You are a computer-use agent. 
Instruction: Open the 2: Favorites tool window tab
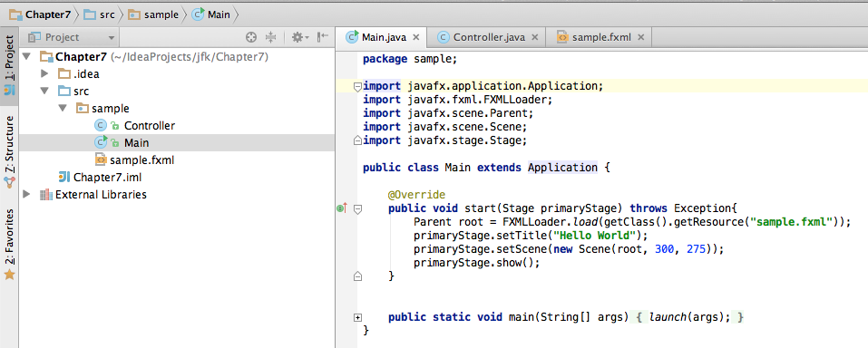9,245
